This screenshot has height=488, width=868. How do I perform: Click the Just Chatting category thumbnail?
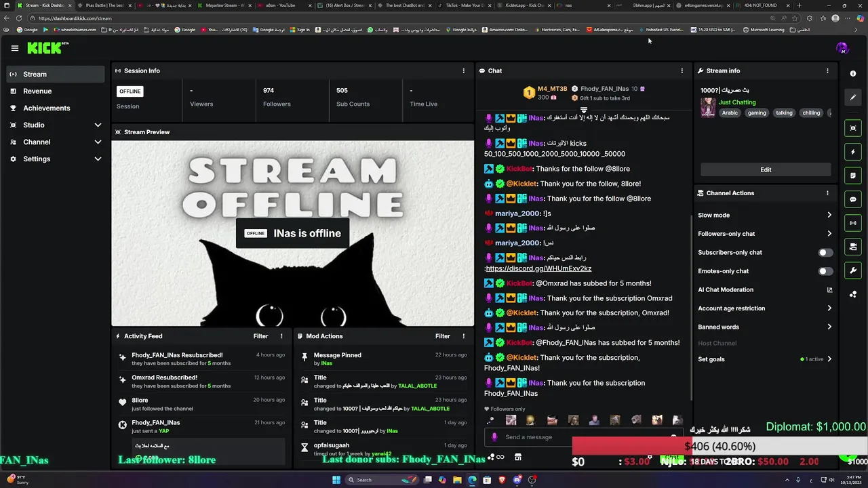708,108
